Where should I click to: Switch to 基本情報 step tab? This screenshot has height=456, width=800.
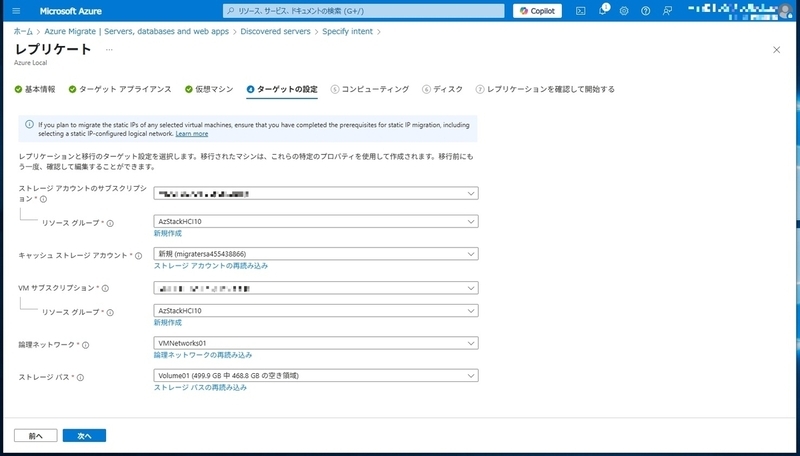pos(35,89)
